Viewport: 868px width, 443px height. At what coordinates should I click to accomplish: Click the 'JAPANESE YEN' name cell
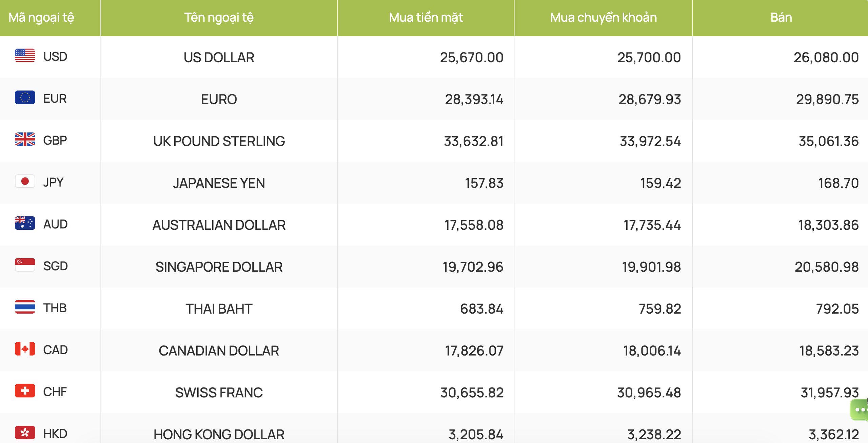219,183
